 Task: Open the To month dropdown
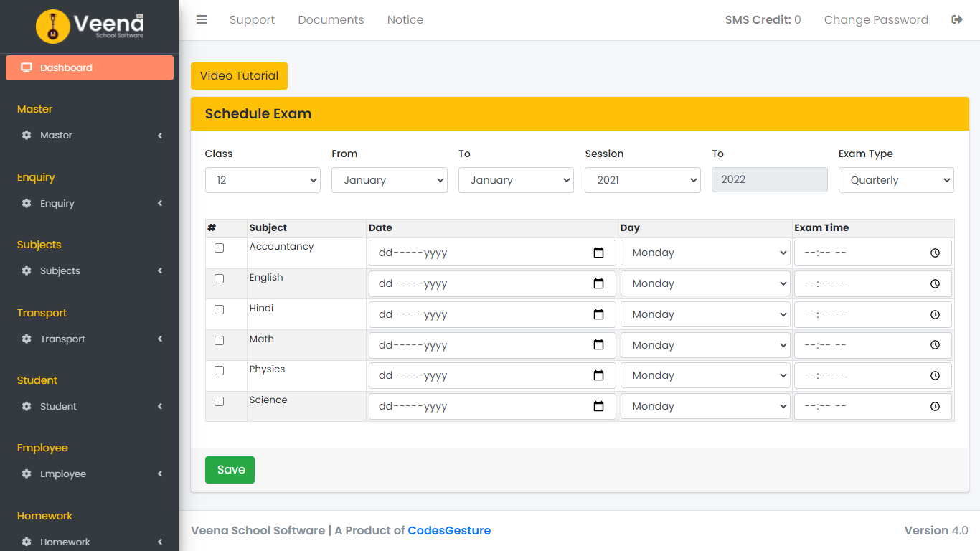516,180
